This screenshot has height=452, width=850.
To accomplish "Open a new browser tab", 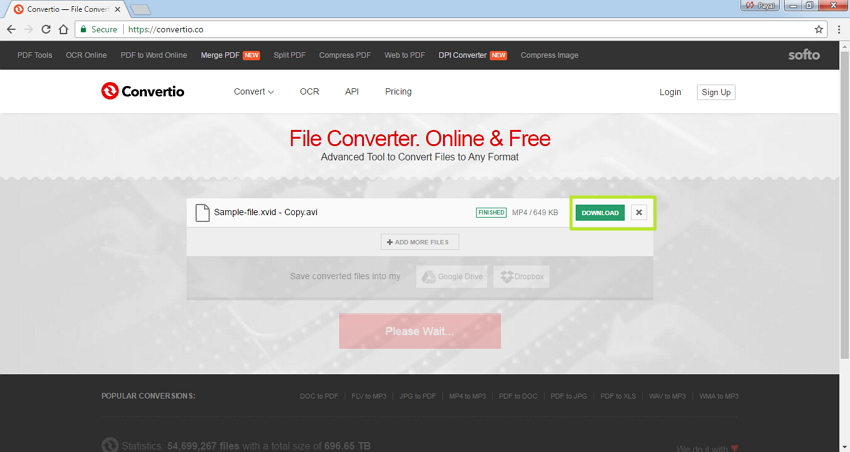I will pyautogui.click(x=140, y=10).
